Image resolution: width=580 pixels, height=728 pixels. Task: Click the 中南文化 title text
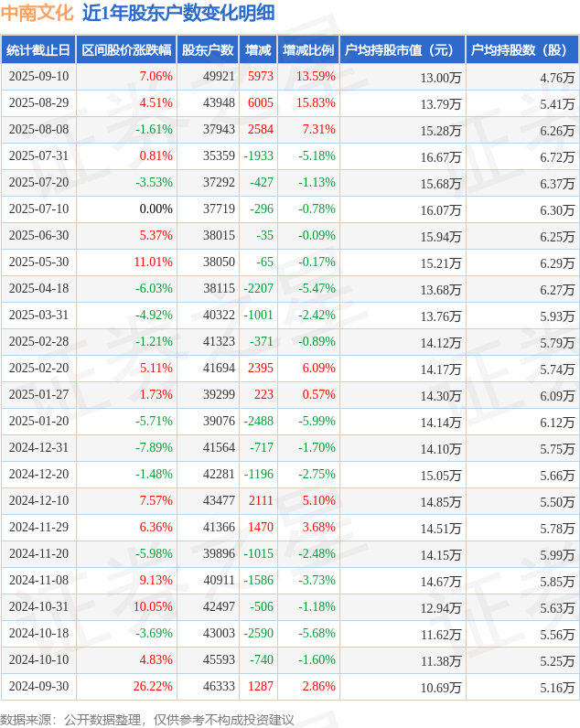[x=37, y=13]
